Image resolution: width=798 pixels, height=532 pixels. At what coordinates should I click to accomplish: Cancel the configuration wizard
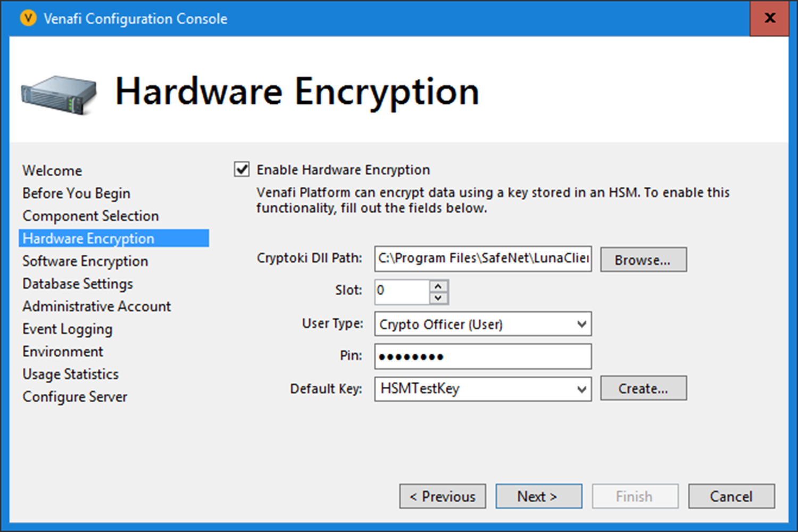(731, 496)
